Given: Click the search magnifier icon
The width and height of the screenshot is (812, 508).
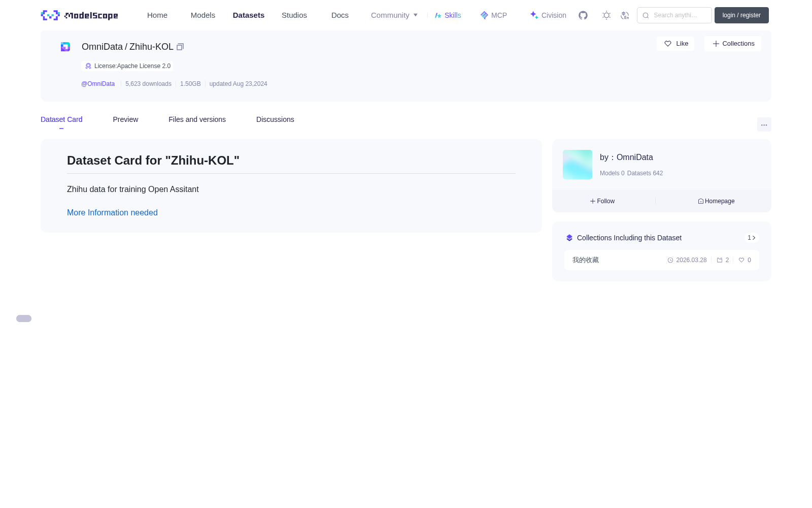Looking at the screenshot, I should (x=646, y=15).
